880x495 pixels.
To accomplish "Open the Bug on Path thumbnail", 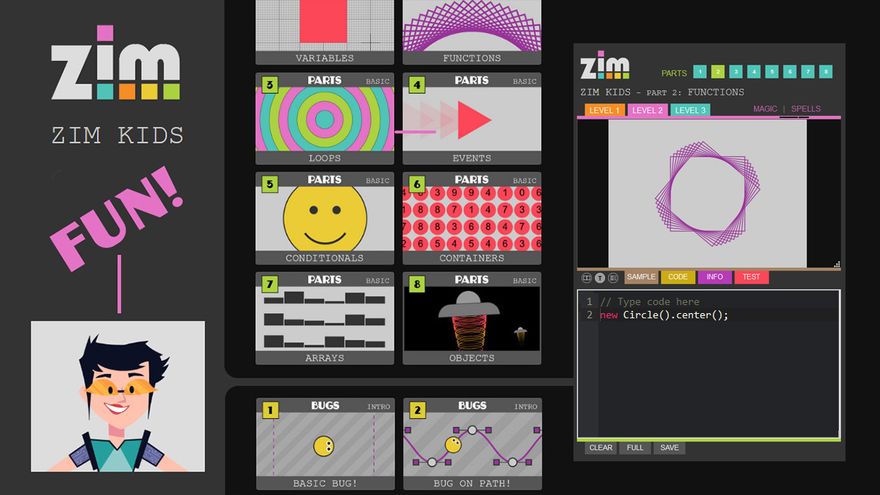I will [473, 444].
